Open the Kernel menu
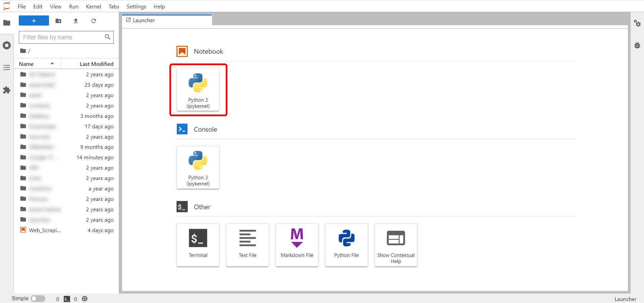Image resolution: width=644 pixels, height=303 pixels. pyautogui.click(x=94, y=6)
